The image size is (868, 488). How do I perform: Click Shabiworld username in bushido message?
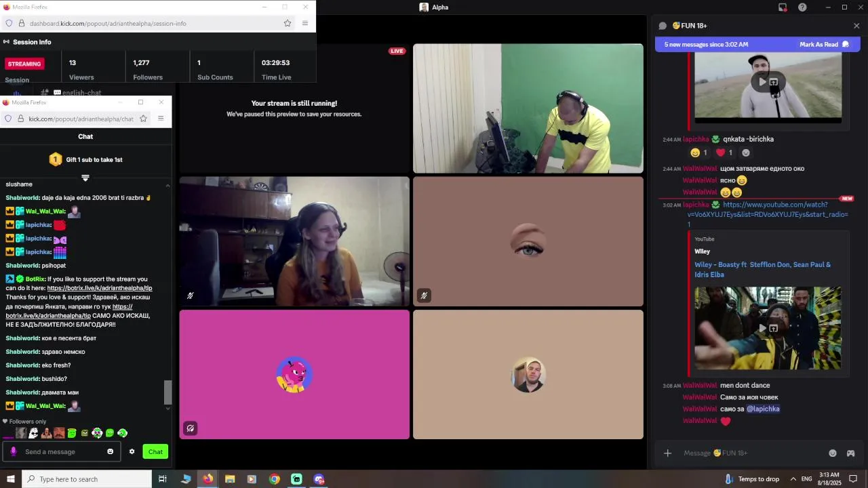pyautogui.click(x=22, y=379)
